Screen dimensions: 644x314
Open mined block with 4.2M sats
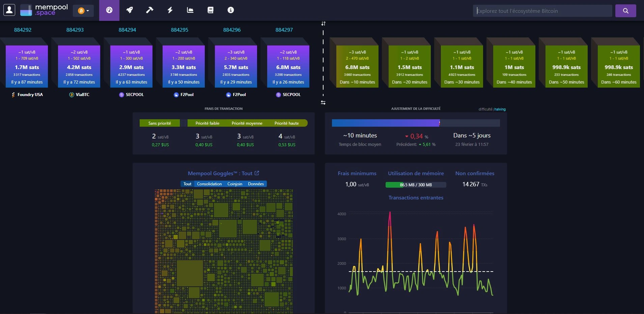79,67
